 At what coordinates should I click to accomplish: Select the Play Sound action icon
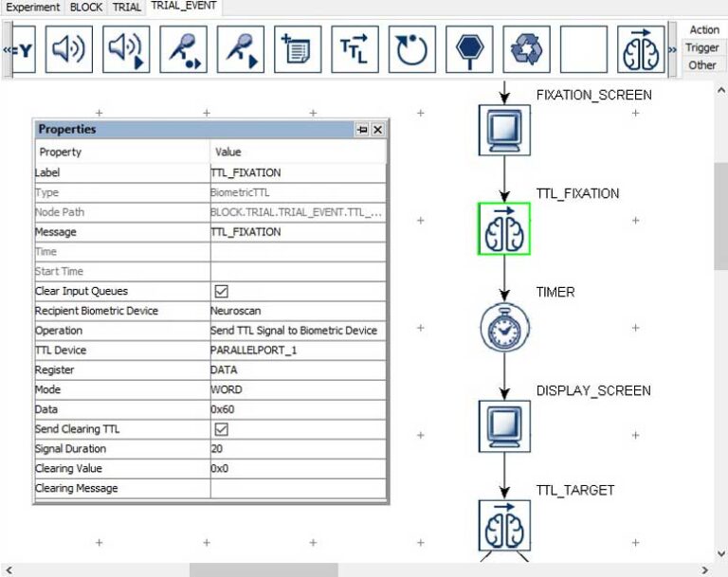(x=68, y=49)
